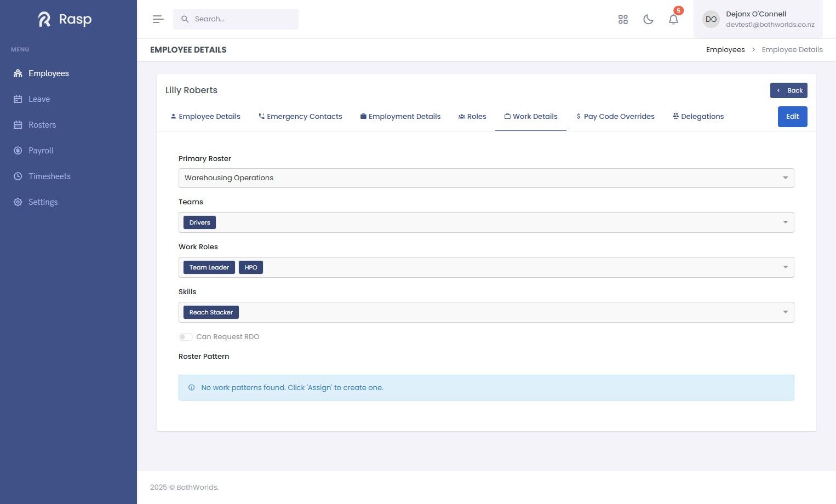This screenshot has height=504, width=836.
Task: Click into the Search field
Action: pos(236,19)
